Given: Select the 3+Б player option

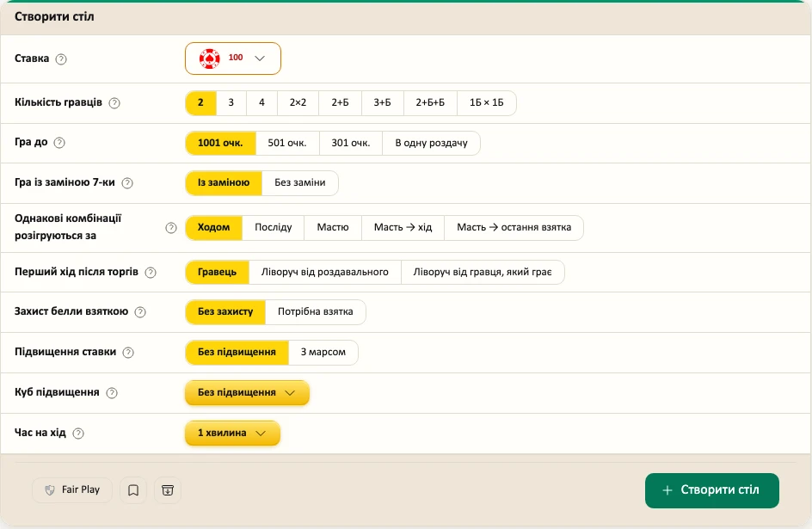Looking at the screenshot, I should [x=382, y=102].
